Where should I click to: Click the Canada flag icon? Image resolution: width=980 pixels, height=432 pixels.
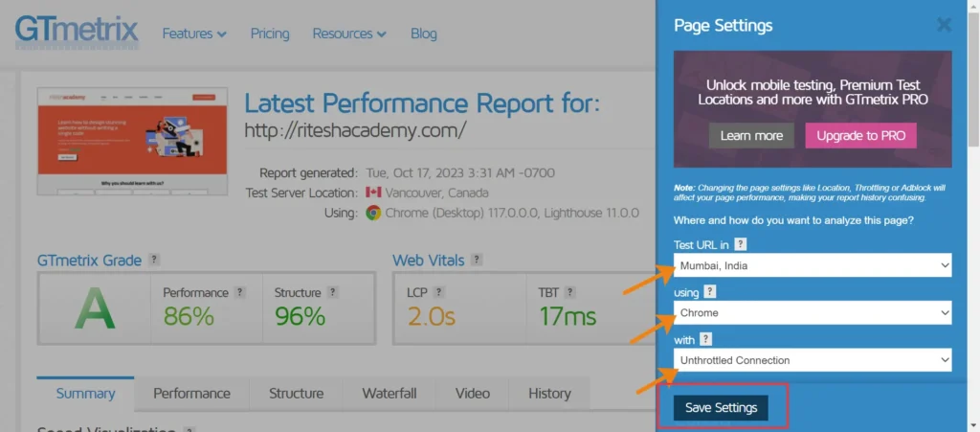pos(373,193)
